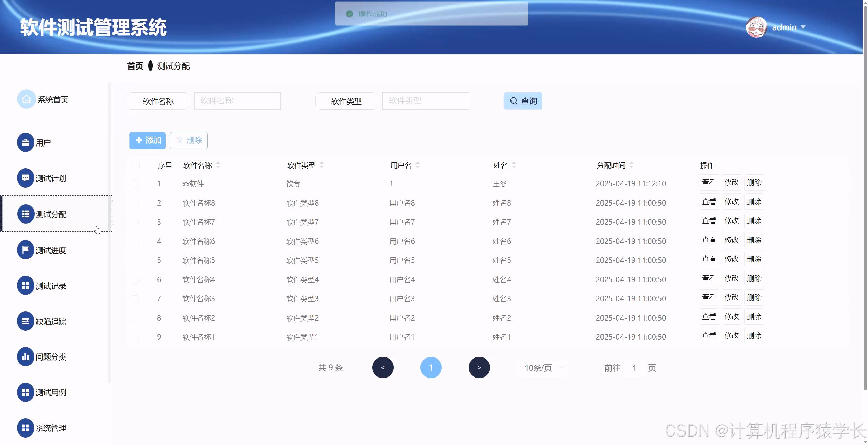Open 系统管理 in the sidebar
Viewport: 868px width, 445px height.
tap(51, 428)
